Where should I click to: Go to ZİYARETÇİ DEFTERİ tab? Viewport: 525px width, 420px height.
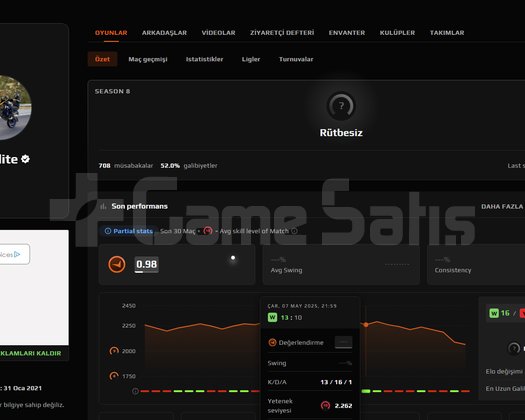click(282, 33)
